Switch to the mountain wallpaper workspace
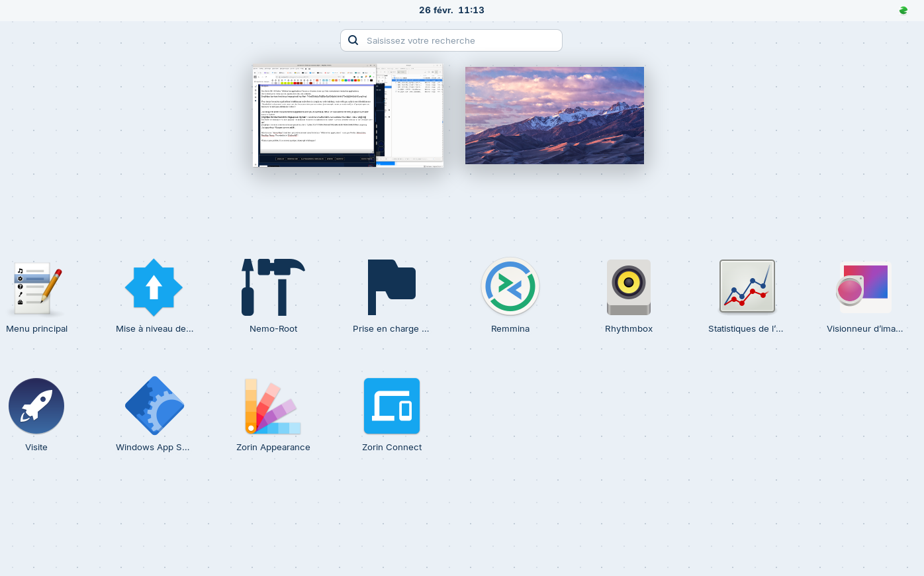Screen dimensions: 924x576 pos(554,116)
